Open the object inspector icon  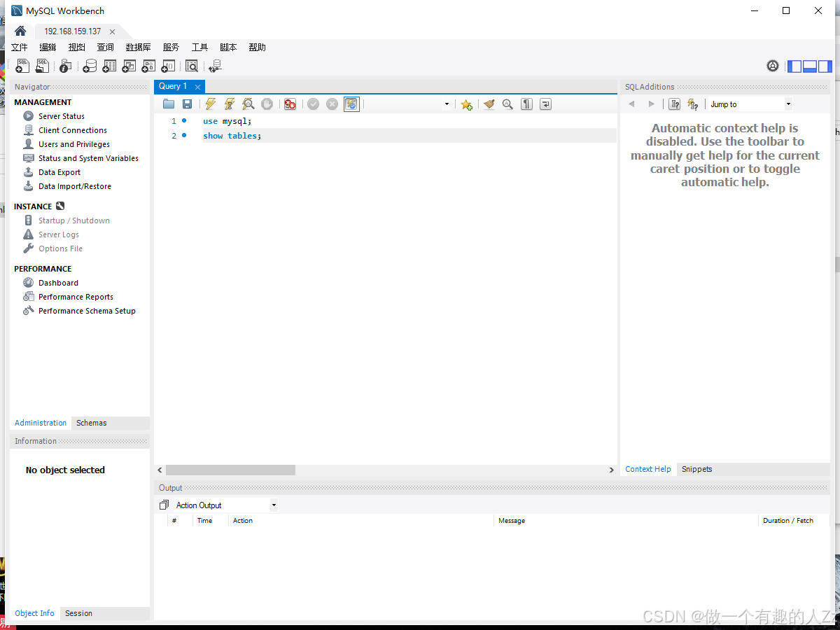click(65, 66)
